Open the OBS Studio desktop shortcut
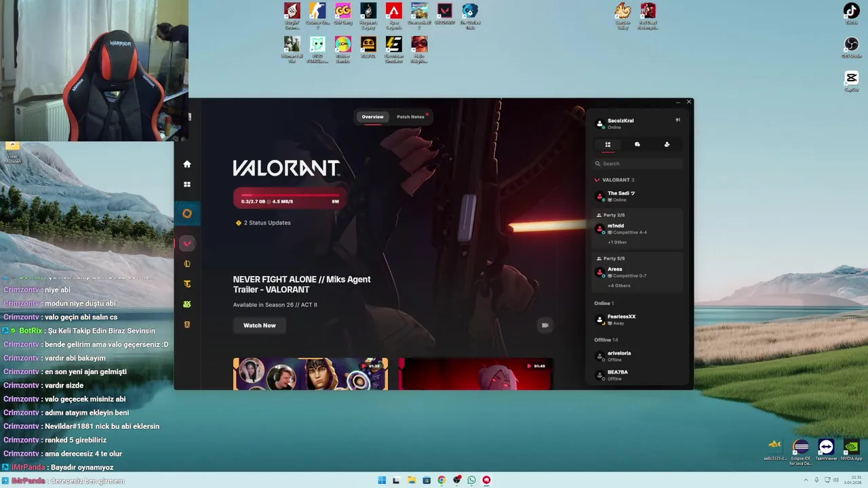This screenshot has width=868, height=488. (x=851, y=47)
